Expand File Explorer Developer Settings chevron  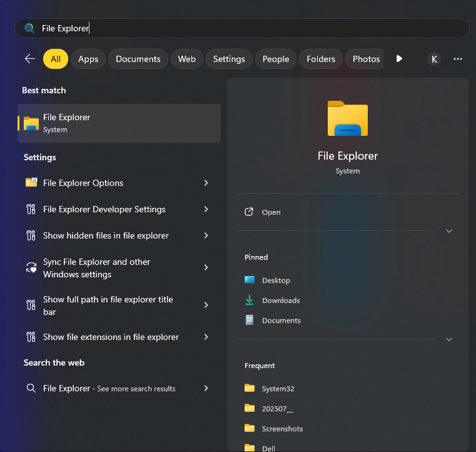206,209
